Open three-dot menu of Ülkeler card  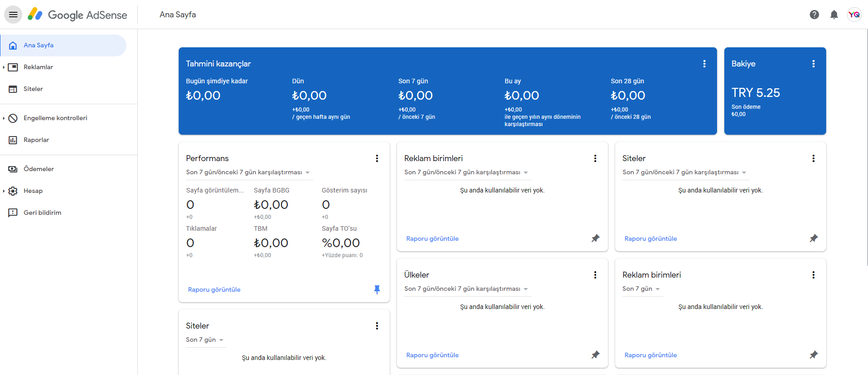pyautogui.click(x=595, y=275)
